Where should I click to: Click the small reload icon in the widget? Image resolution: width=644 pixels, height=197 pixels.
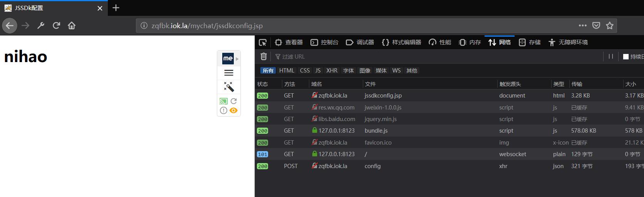pos(233,101)
